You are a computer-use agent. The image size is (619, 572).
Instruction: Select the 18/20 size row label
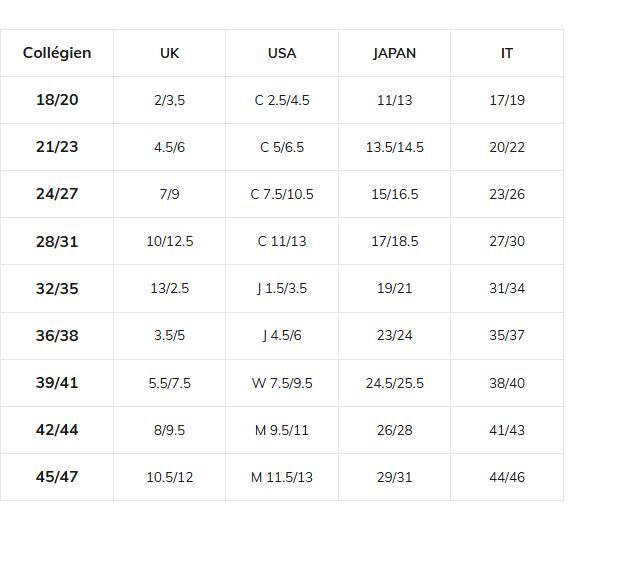[57, 100]
